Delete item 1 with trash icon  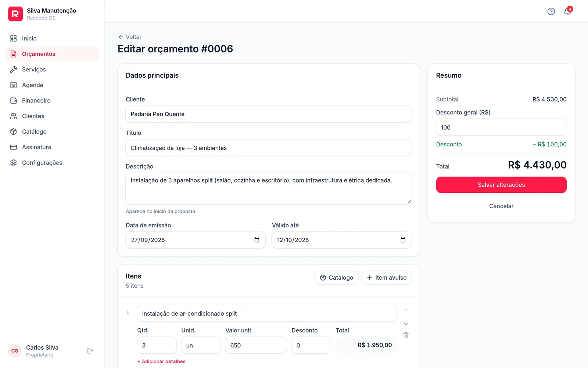tap(406, 335)
